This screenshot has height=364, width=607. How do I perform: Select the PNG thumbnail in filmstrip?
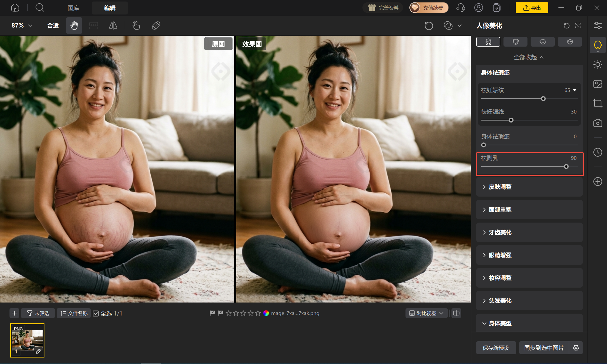point(27,340)
